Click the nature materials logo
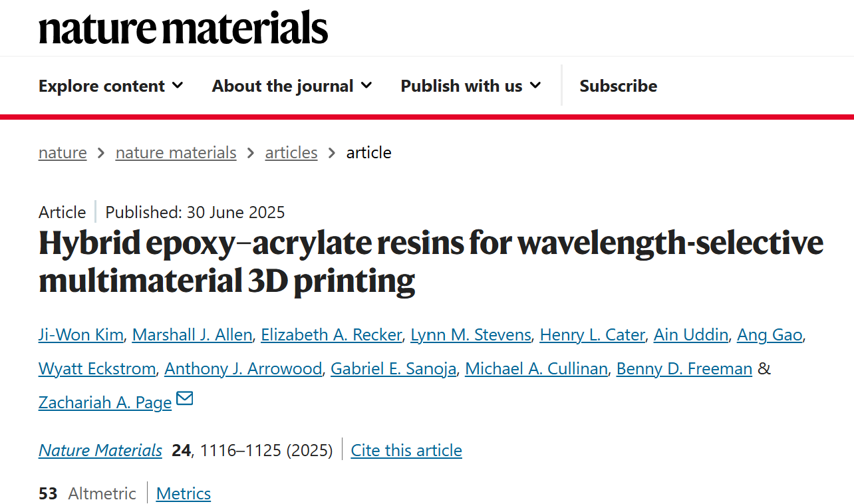Viewport: 854px width, 504px height. tap(183, 28)
